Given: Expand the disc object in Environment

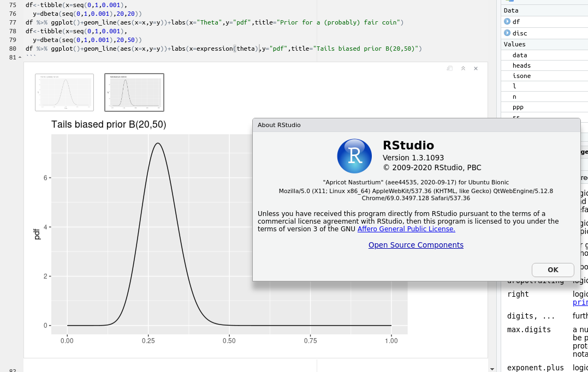Looking at the screenshot, I should coord(508,33).
